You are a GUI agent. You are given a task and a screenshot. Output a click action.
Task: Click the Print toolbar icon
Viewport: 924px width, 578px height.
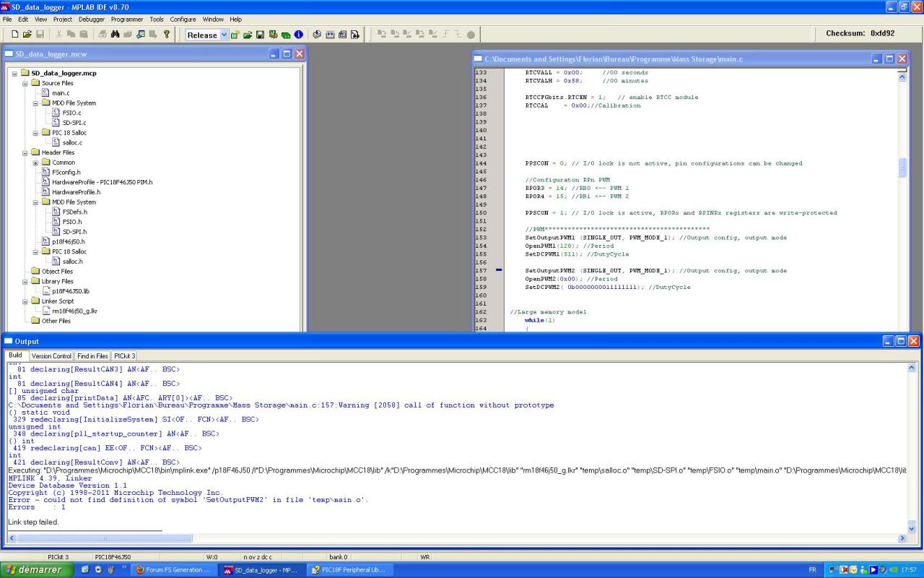103,34
